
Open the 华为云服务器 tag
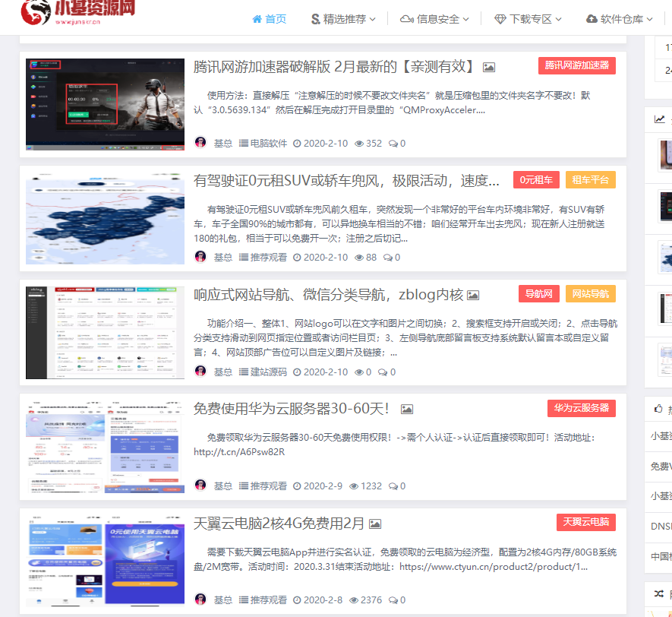coord(580,408)
